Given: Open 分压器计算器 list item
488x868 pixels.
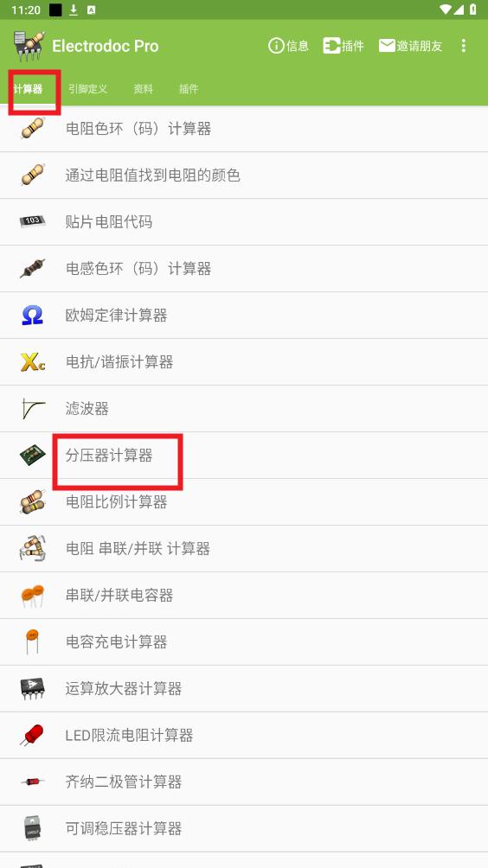Looking at the screenshot, I should (244, 455).
